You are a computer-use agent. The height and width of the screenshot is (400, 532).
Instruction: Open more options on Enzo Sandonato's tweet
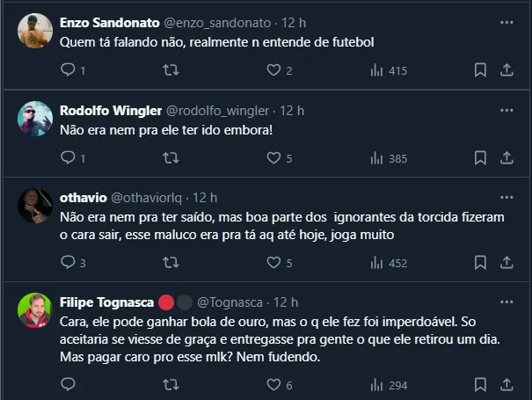[x=506, y=21]
